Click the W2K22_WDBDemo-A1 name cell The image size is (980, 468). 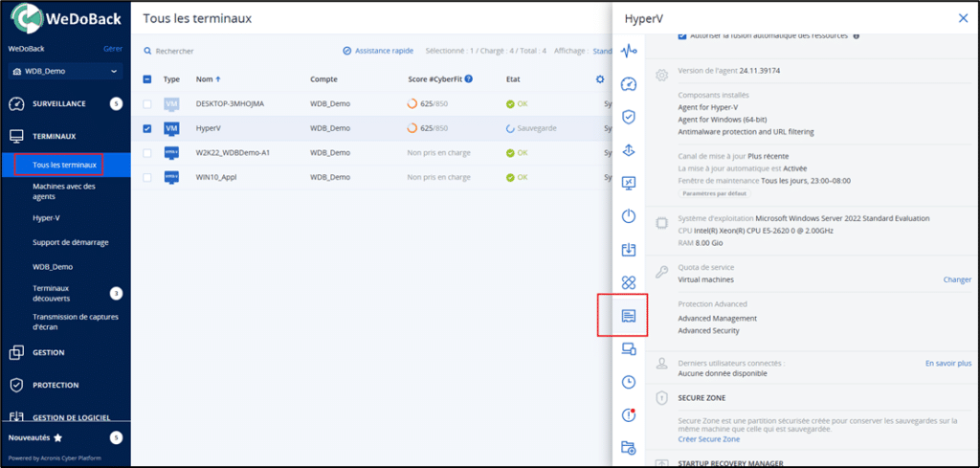click(x=233, y=153)
